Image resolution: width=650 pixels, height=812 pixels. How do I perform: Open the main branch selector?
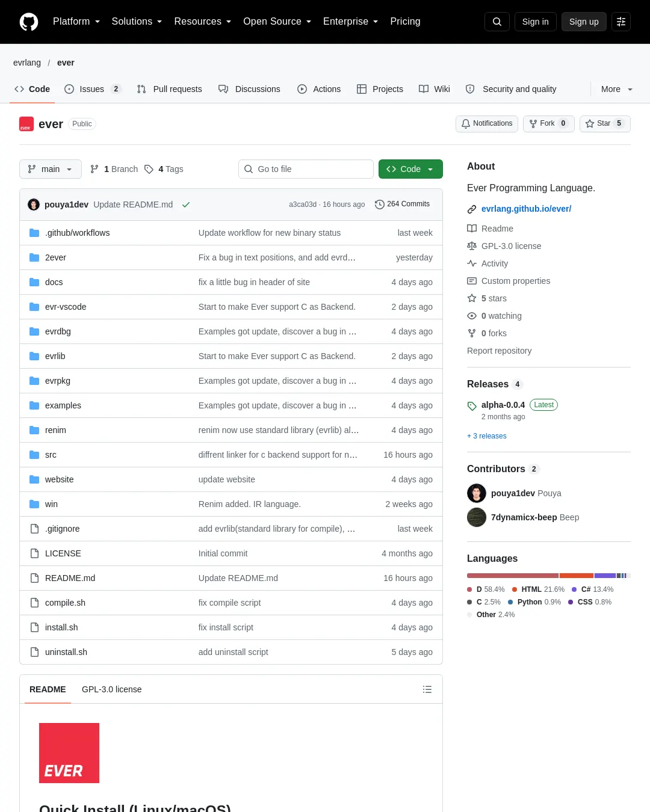click(50, 169)
